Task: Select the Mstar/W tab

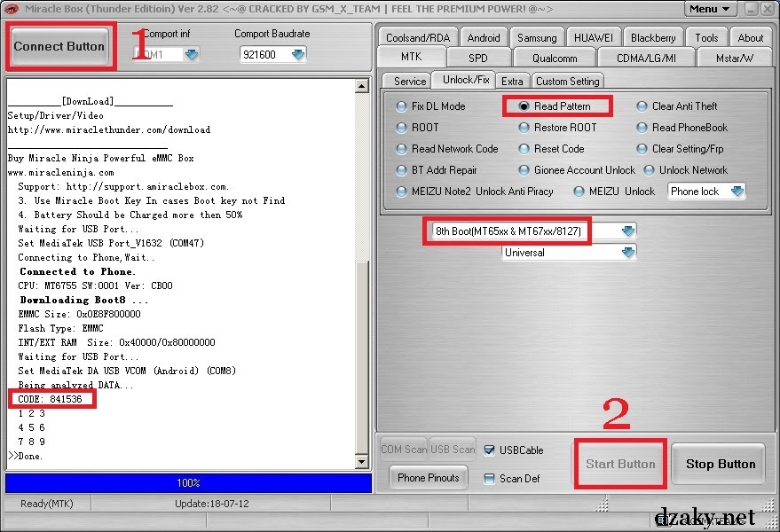Action: coord(734,58)
